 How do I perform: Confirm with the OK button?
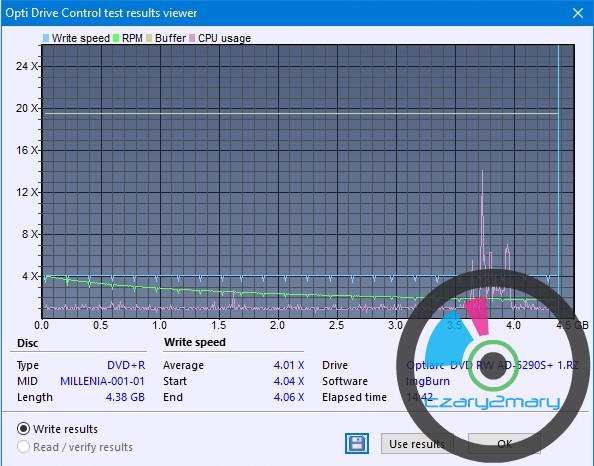tap(504, 444)
